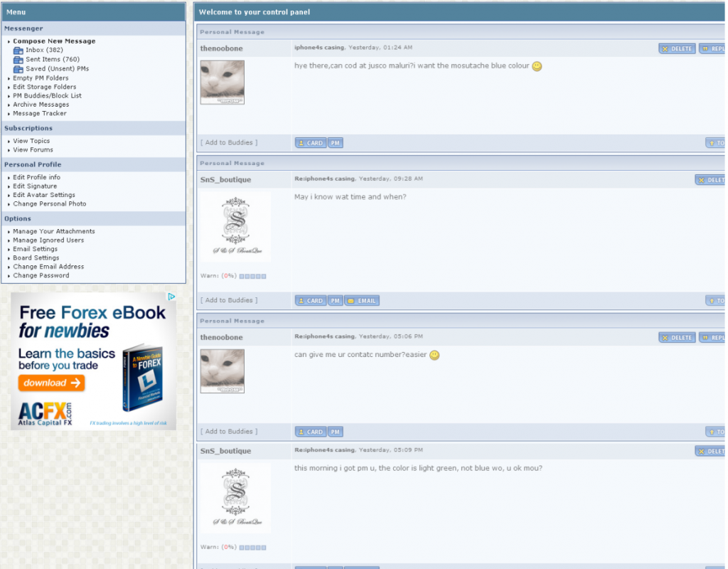Open the Sent Items (760) folder
Screen dimensions: 728x569
(x=53, y=60)
